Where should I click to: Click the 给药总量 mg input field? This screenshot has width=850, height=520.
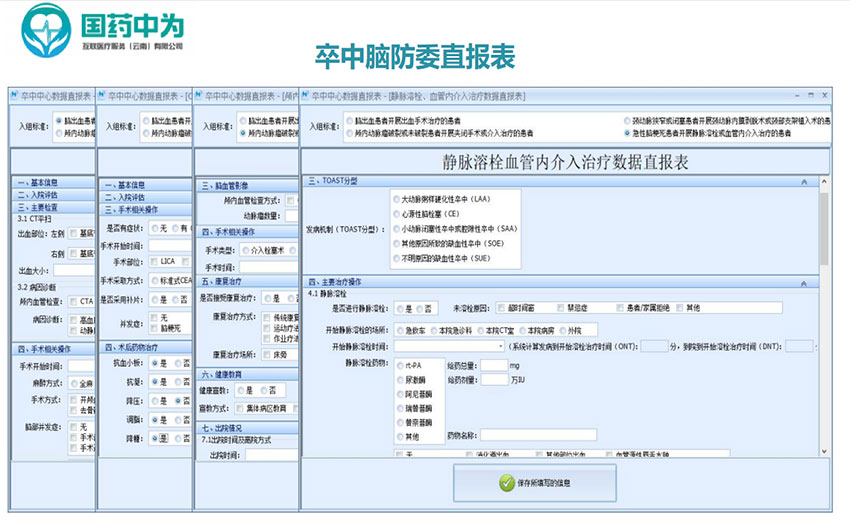[x=494, y=365]
